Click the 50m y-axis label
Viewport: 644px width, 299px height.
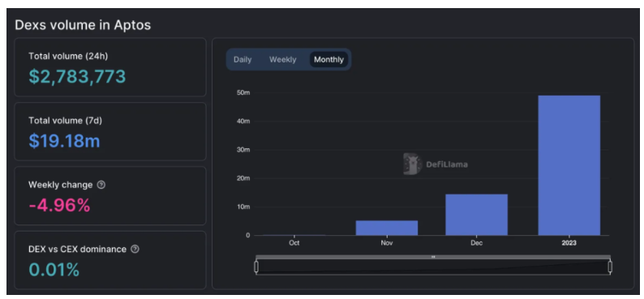point(243,92)
